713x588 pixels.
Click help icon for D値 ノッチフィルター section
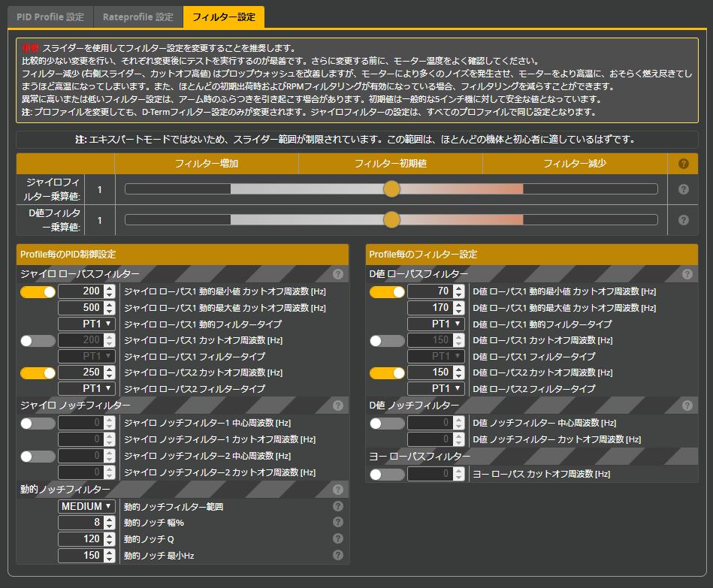click(x=687, y=406)
